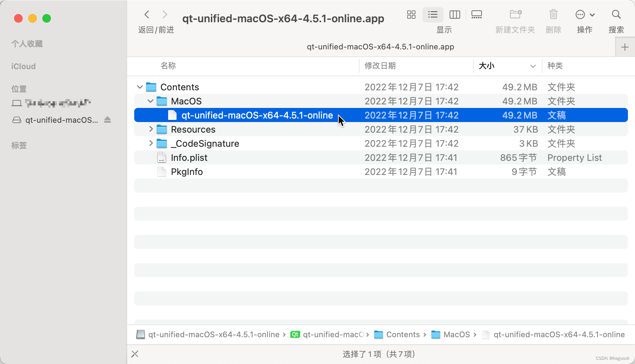
Task: Open the action ellipsis menu
Action: pos(585,14)
